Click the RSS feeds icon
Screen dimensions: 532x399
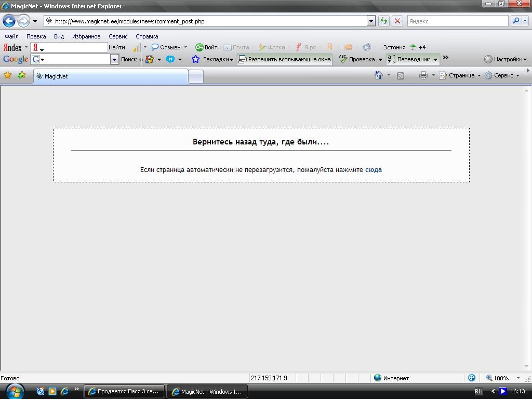(x=401, y=76)
